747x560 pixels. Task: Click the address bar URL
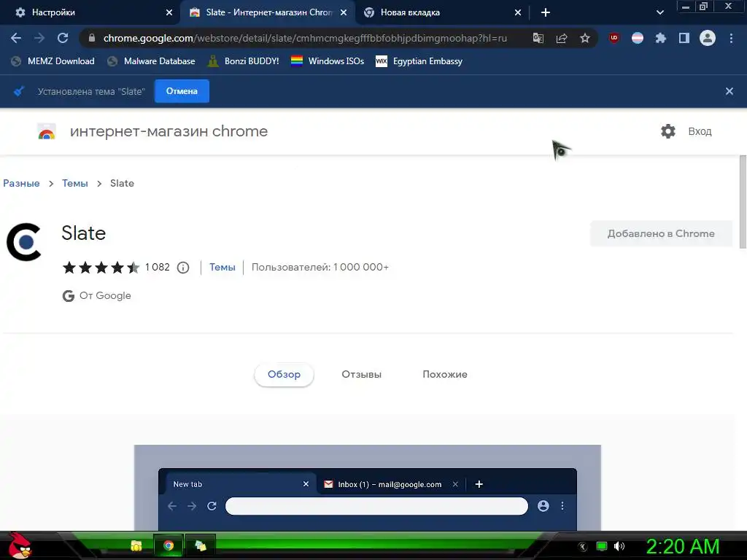pos(305,38)
